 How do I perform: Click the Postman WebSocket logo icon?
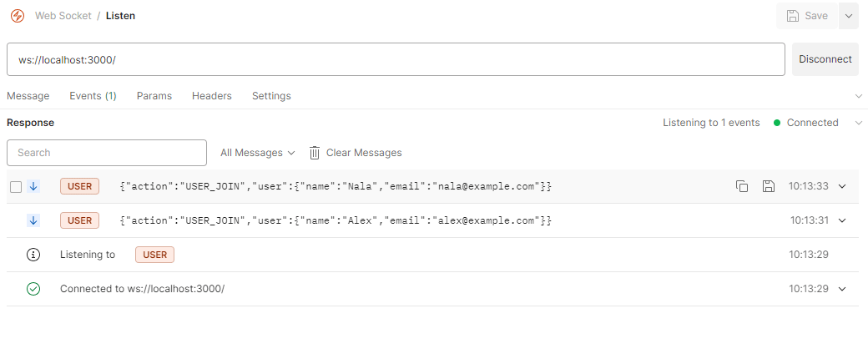[x=18, y=16]
